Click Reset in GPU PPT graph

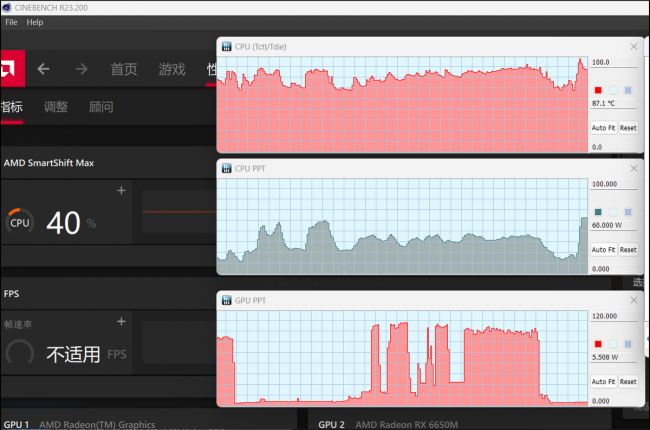pos(628,382)
